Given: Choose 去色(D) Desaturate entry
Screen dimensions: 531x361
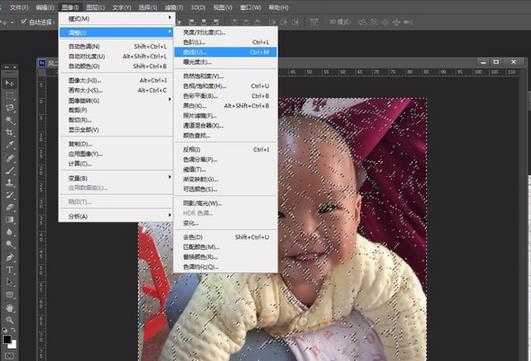Looking at the screenshot, I should (x=226, y=237).
